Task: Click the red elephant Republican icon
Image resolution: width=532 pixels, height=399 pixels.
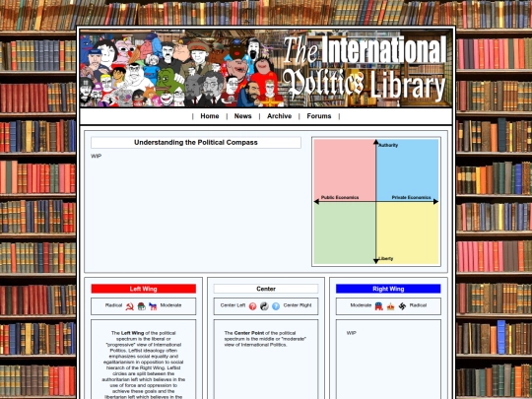Action: 379,306
